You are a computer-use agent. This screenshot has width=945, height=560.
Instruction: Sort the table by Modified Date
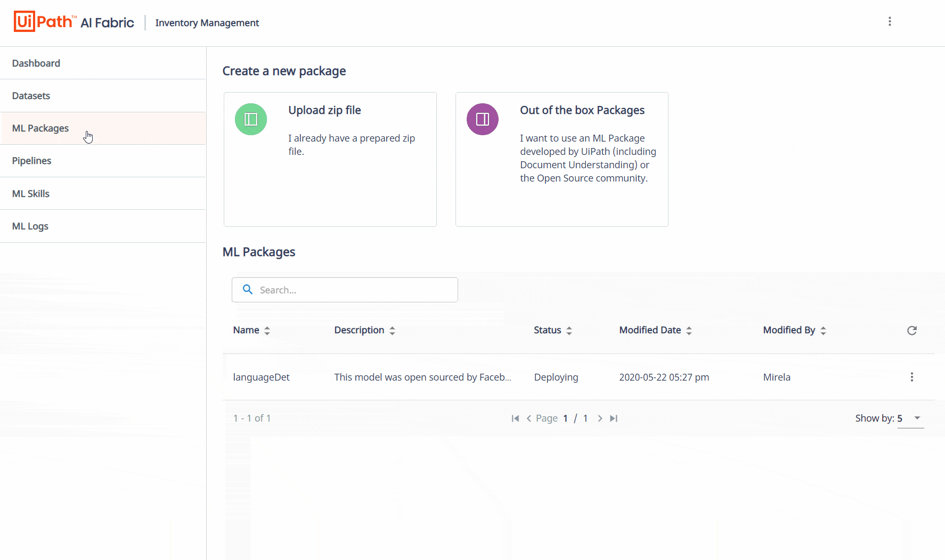coord(689,331)
